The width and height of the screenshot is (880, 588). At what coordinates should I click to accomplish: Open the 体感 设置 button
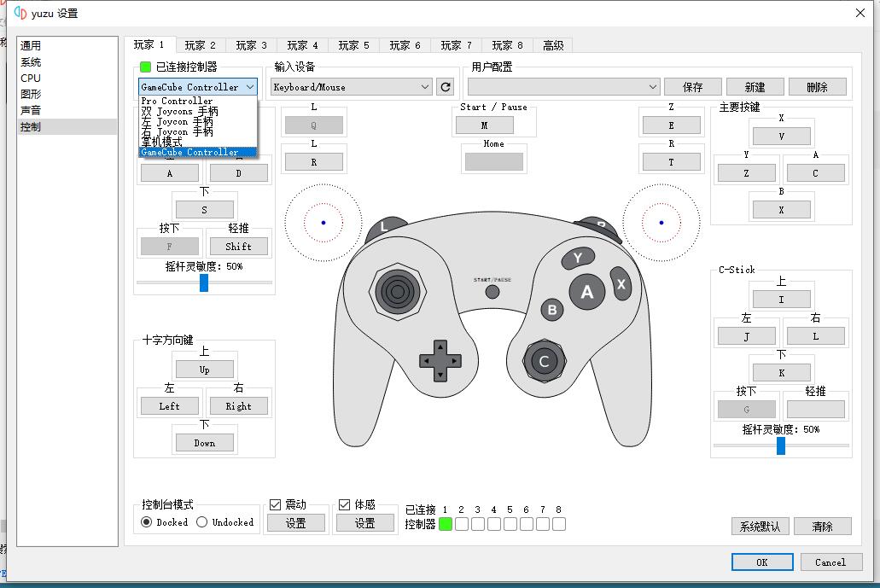(364, 523)
